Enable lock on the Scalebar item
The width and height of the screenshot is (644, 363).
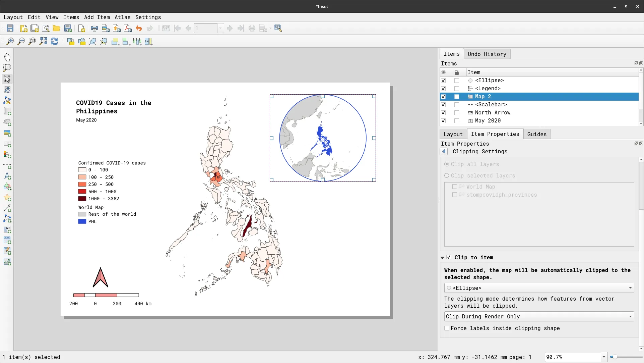point(457,105)
